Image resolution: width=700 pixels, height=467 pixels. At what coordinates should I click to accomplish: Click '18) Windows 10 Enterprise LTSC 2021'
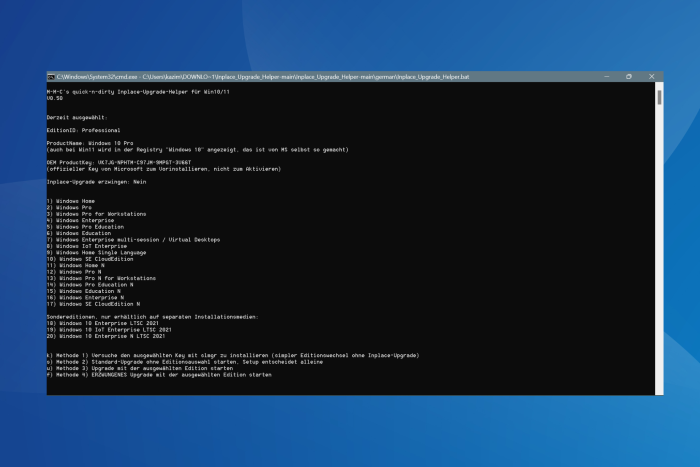(103, 323)
